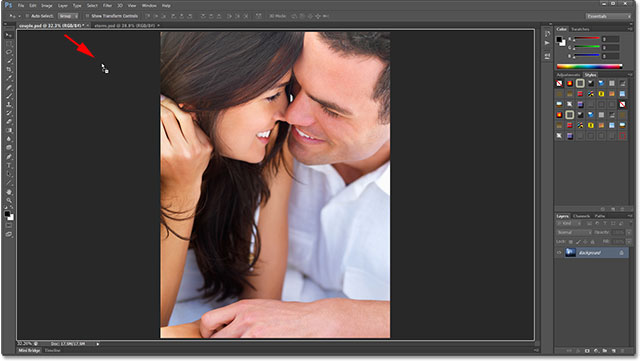Open the File menu
The image size is (640, 361).
coord(21,6)
